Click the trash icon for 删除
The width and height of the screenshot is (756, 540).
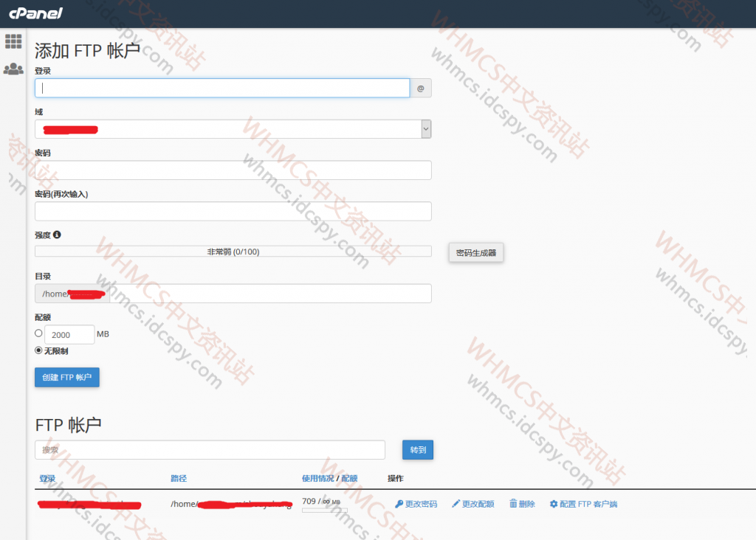click(x=513, y=503)
